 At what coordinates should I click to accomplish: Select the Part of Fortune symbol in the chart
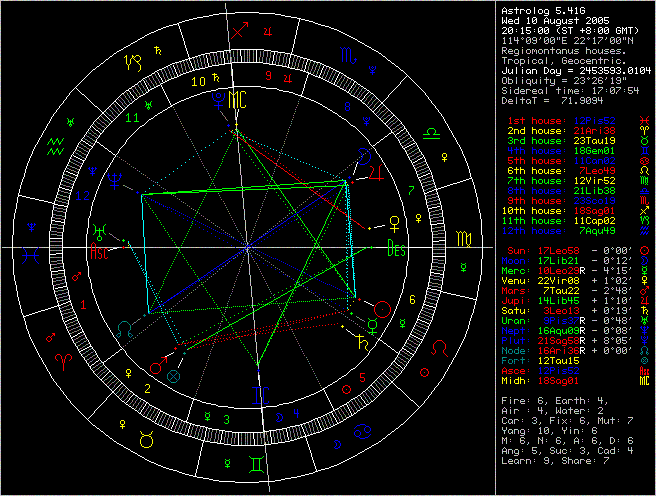(x=174, y=377)
